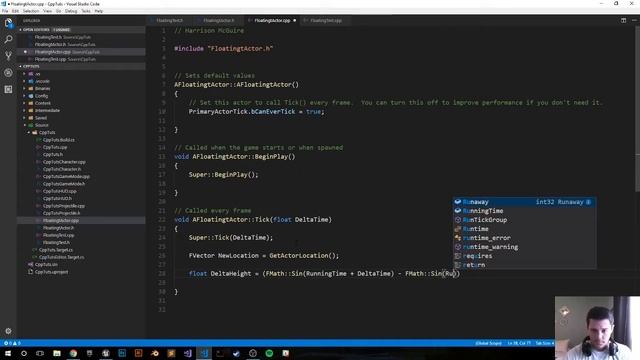Viewport: 640px width, 360px height.
Task: Switch to the first FloatingText.h tab
Action: pyautogui.click(x=170, y=20)
